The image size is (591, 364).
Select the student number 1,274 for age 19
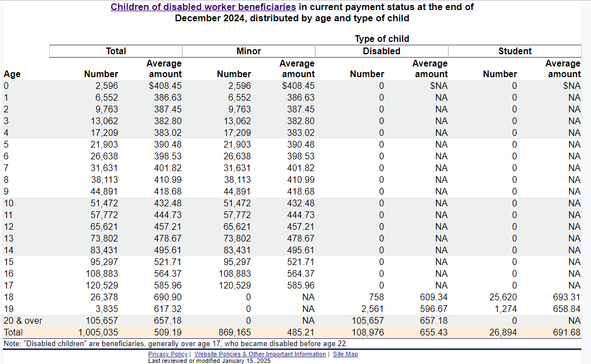tap(505, 309)
